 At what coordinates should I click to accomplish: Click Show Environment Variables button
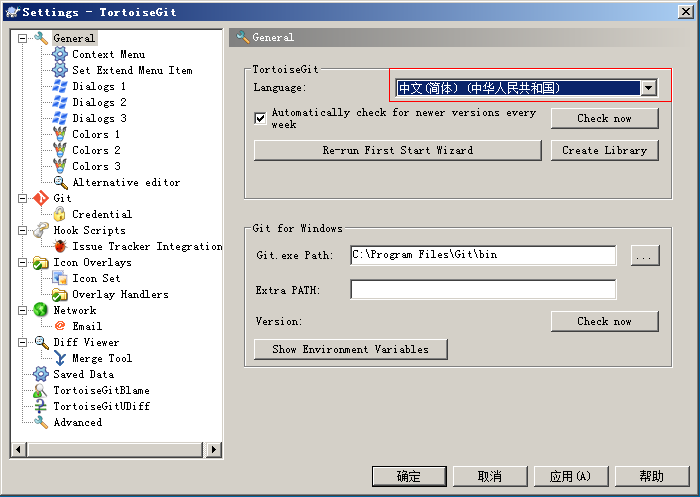click(350, 349)
